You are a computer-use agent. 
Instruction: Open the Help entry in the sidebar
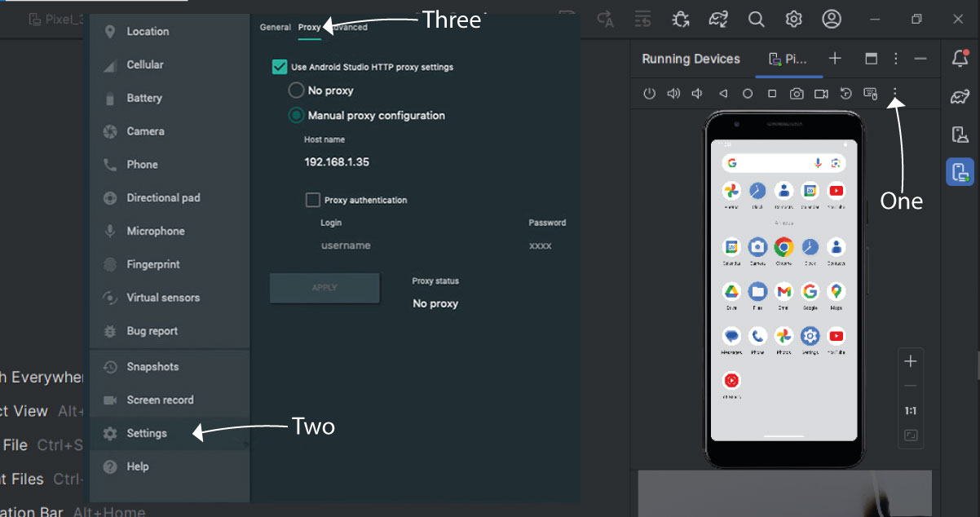tap(136, 466)
